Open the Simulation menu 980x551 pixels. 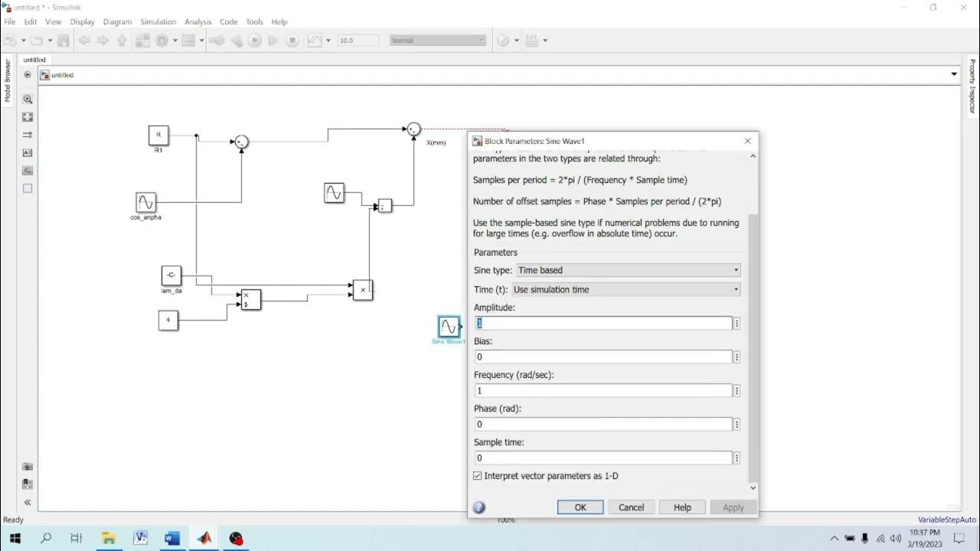158,22
